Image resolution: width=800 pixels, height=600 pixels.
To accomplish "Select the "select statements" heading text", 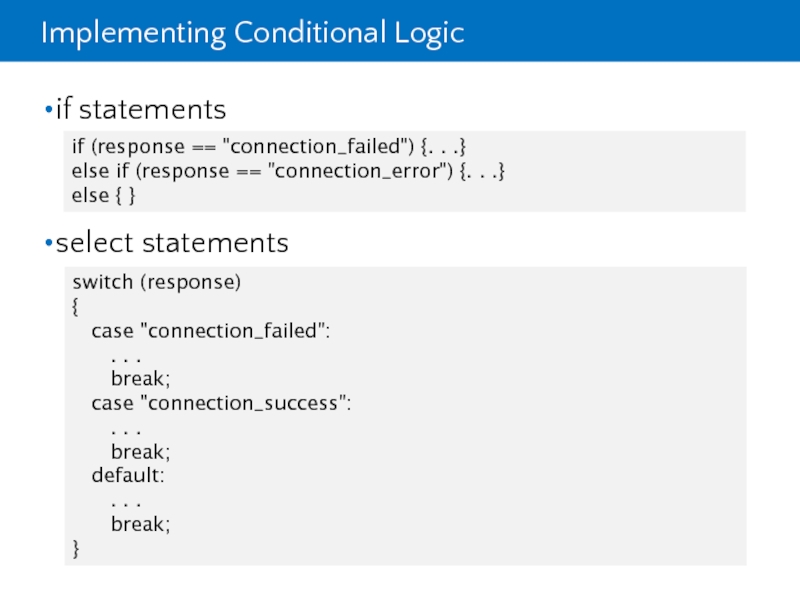I will point(172,243).
